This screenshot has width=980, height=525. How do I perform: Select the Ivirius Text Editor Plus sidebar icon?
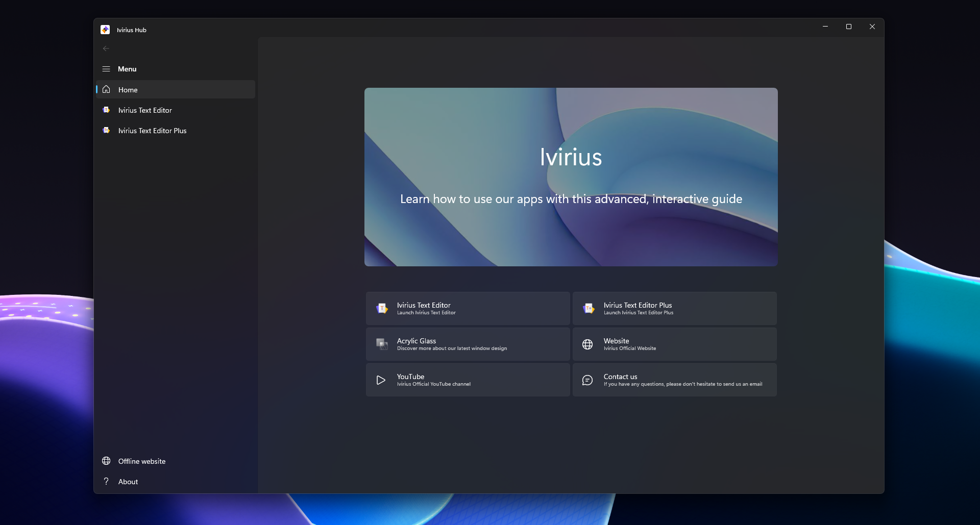pos(106,130)
